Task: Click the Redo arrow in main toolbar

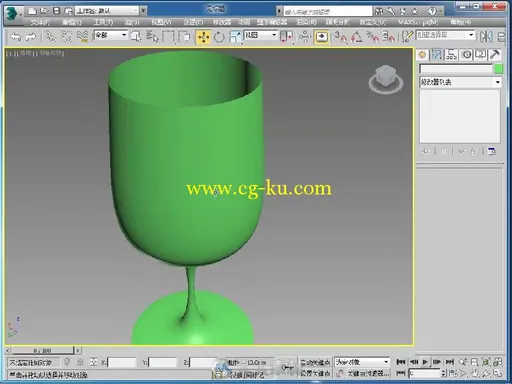Action: (31, 36)
